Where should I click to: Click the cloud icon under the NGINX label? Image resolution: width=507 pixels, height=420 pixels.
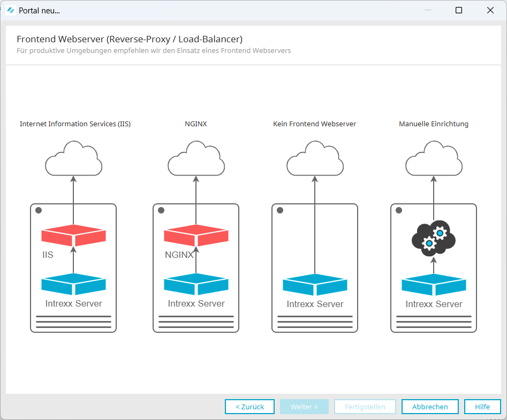tap(196, 159)
